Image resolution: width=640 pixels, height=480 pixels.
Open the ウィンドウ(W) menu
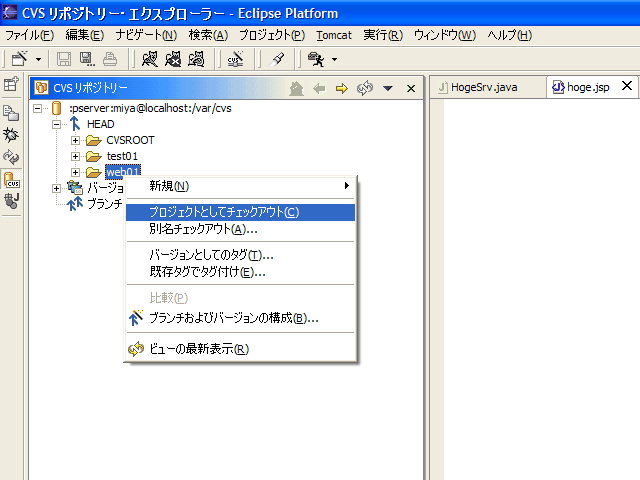pos(445,36)
